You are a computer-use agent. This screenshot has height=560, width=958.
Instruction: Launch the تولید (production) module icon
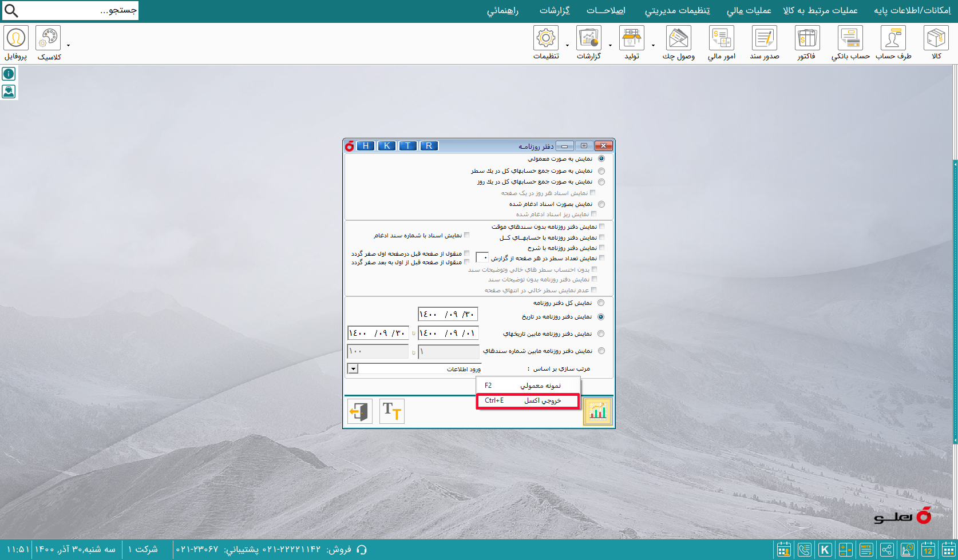point(632,37)
